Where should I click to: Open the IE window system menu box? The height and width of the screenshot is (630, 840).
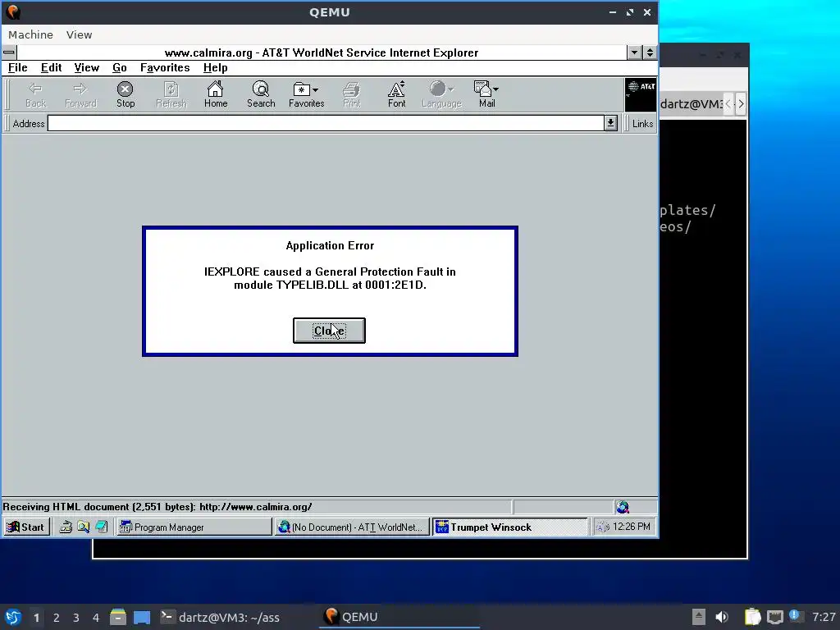click(x=9, y=52)
